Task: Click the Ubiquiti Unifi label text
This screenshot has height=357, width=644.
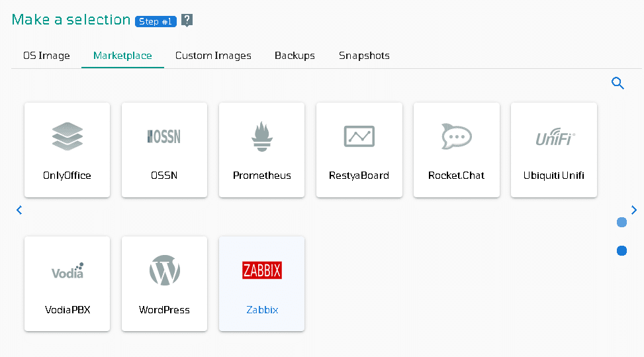Action: coord(553,176)
